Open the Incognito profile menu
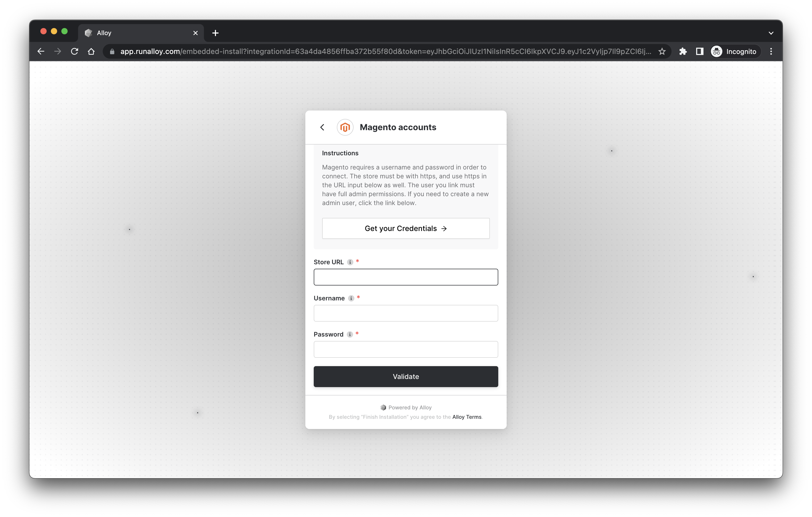The image size is (812, 517). 735,51
